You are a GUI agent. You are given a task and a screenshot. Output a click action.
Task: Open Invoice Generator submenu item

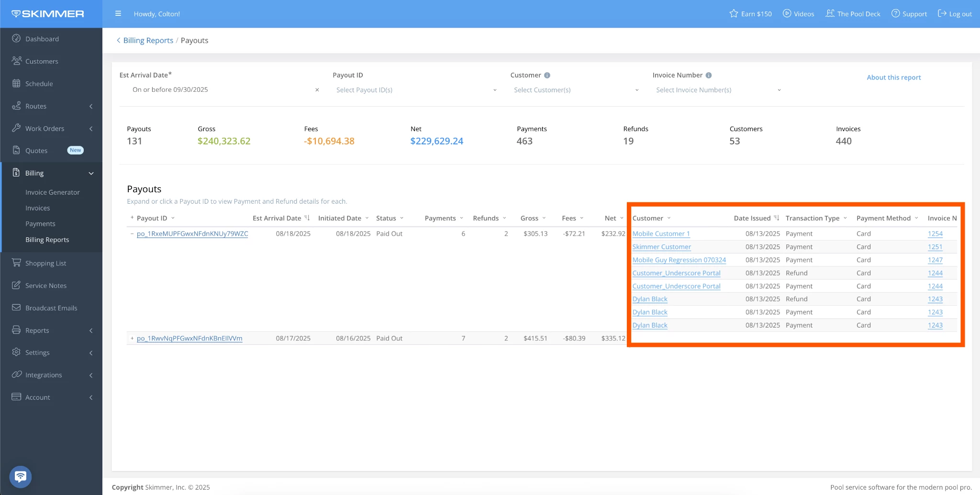tap(53, 192)
